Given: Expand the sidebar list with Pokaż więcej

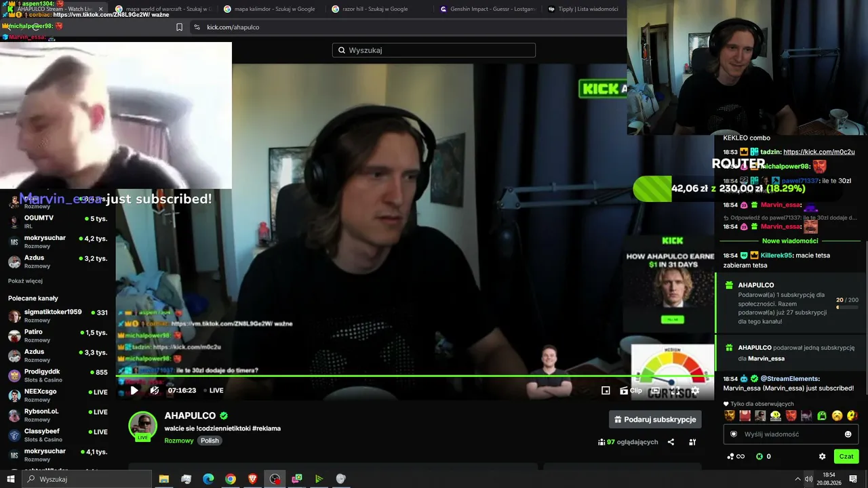Looking at the screenshot, I should point(25,281).
